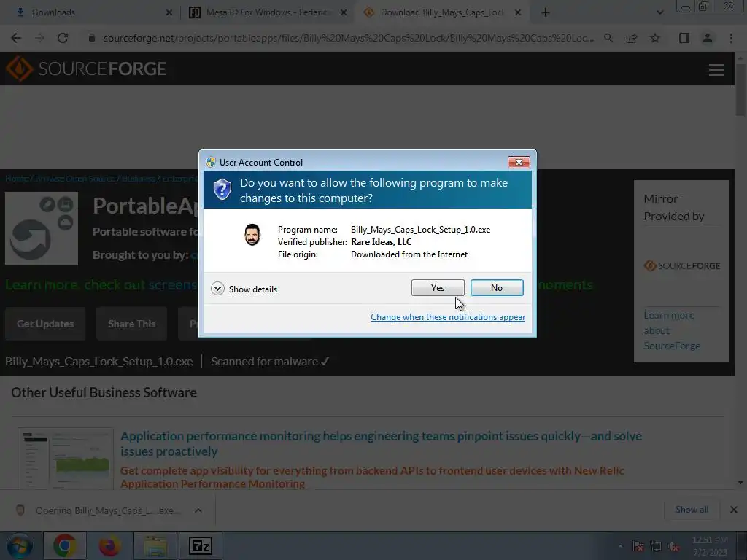The height and width of the screenshot is (560, 747).
Task: Click the Home breadcrumb link
Action: pos(17,179)
